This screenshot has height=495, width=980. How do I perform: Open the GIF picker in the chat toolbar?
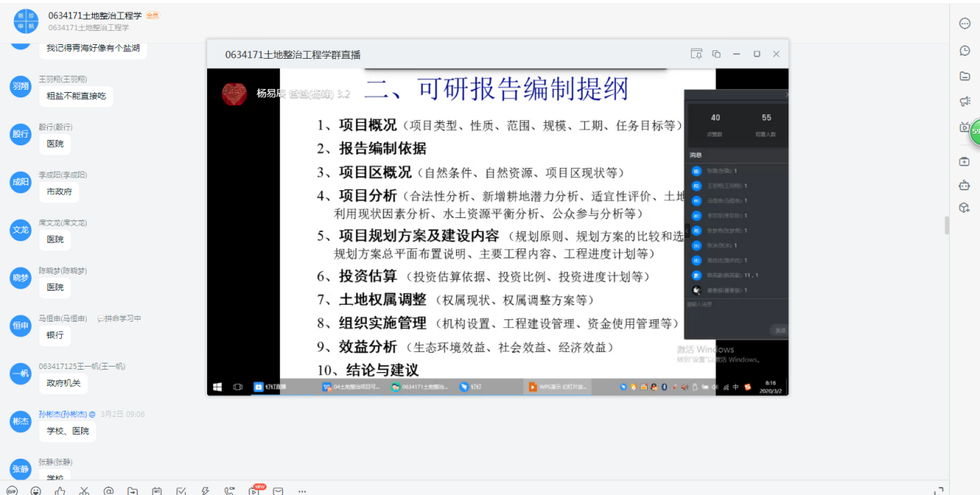click(12, 490)
